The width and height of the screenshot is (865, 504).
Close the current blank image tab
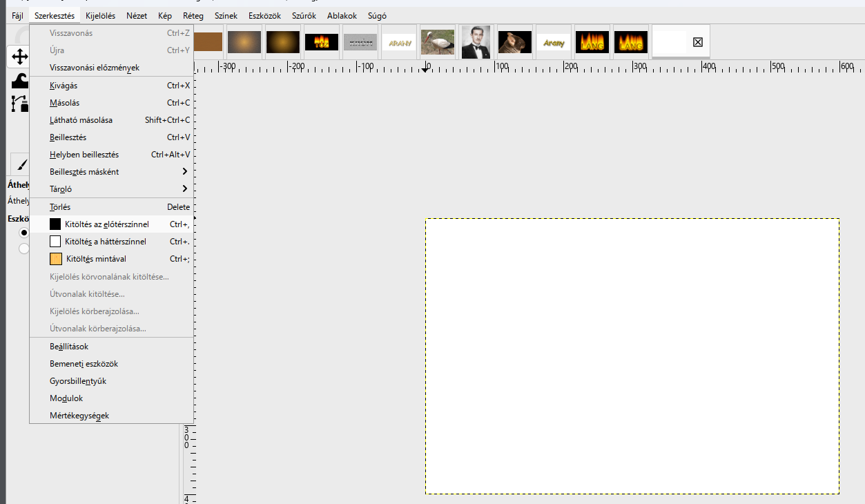tap(697, 43)
